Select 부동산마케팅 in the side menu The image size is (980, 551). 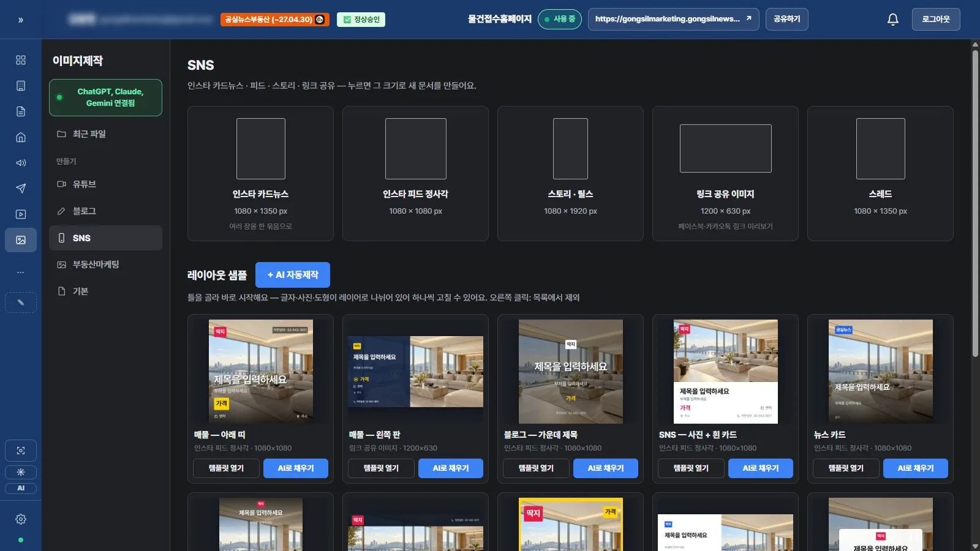coord(105,264)
